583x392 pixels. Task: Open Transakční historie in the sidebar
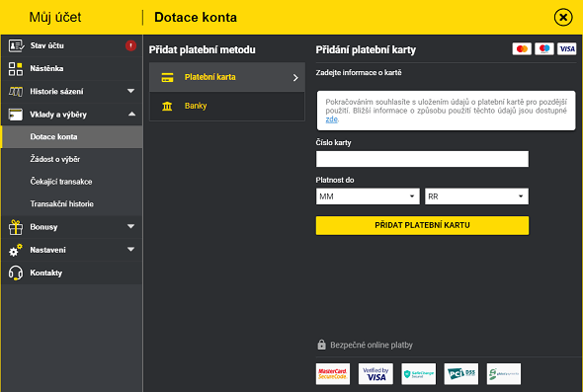pos(61,204)
